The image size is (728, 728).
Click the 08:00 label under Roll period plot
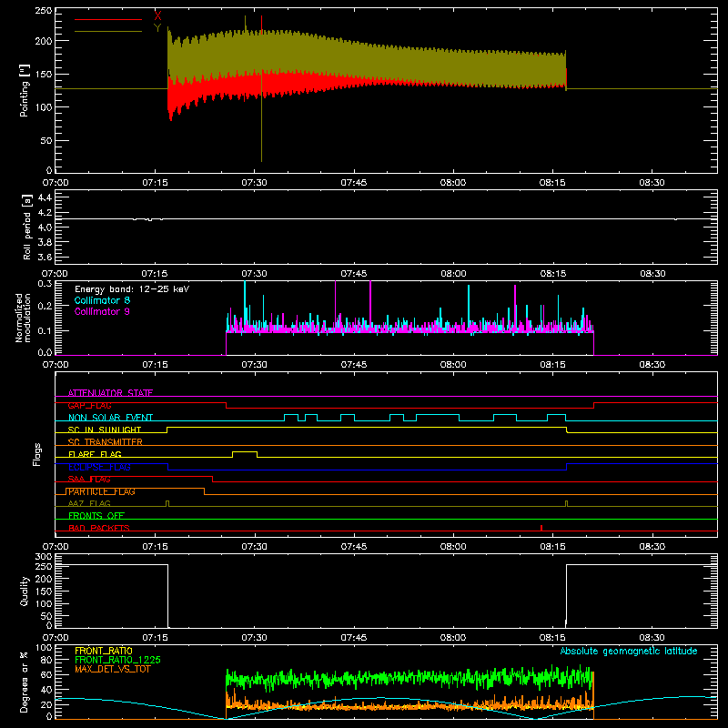(453, 274)
